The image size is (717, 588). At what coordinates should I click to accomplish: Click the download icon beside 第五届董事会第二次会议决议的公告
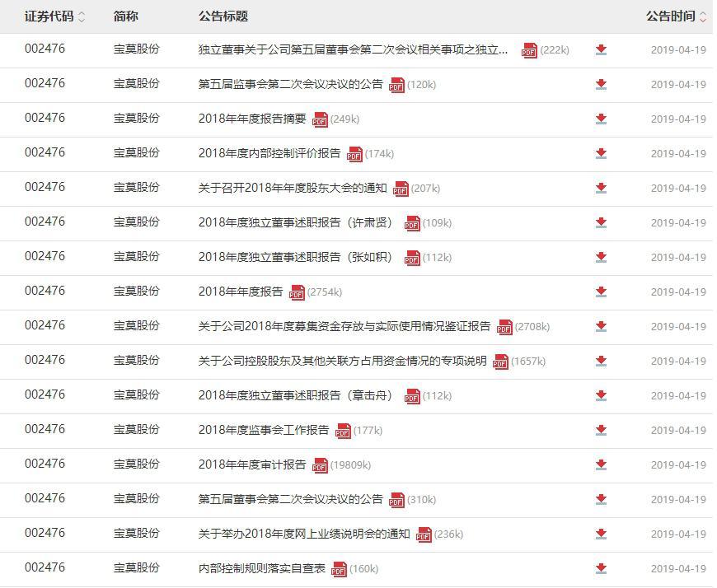tap(601, 500)
